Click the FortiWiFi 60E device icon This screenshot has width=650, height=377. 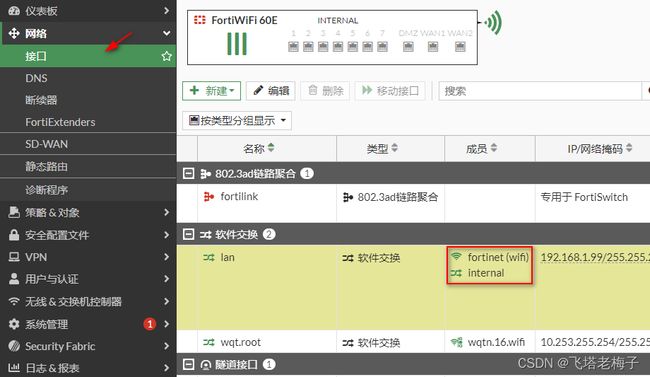point(200,20)
